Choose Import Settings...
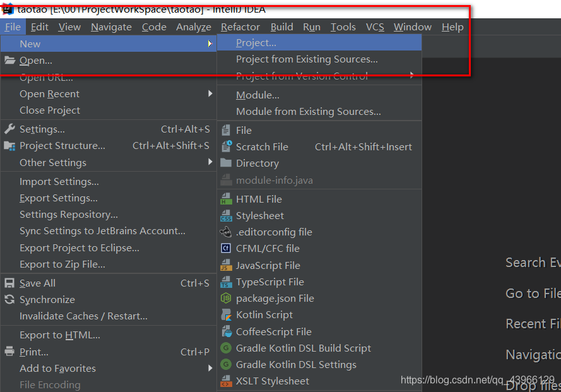 tap(109, 182)
